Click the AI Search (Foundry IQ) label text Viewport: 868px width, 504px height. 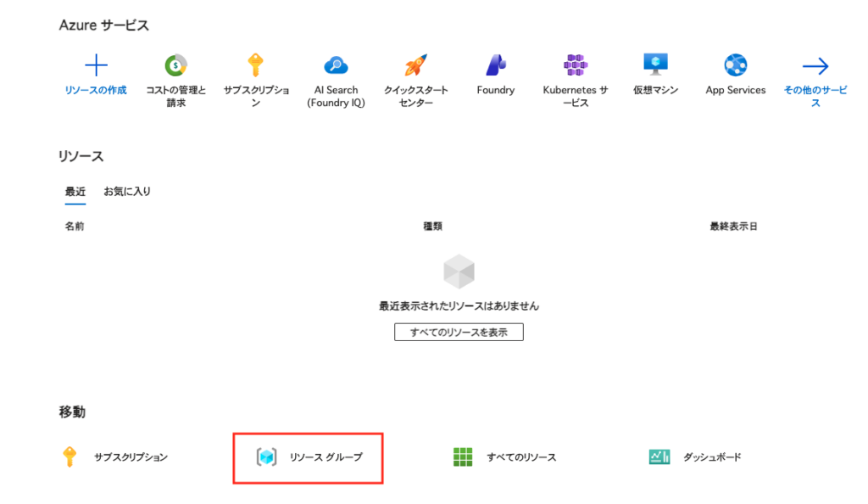(336, 97)
